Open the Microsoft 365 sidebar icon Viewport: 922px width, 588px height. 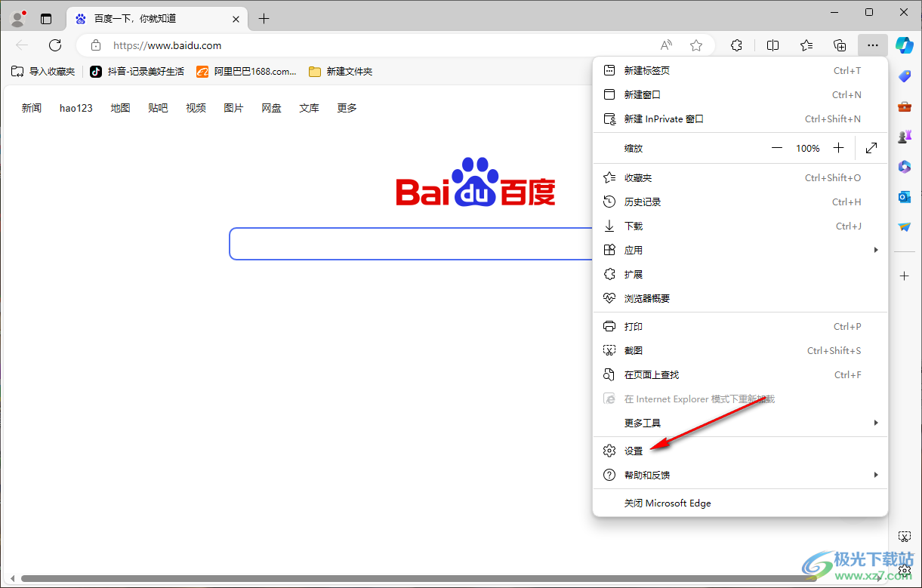[x=904, y=167]
